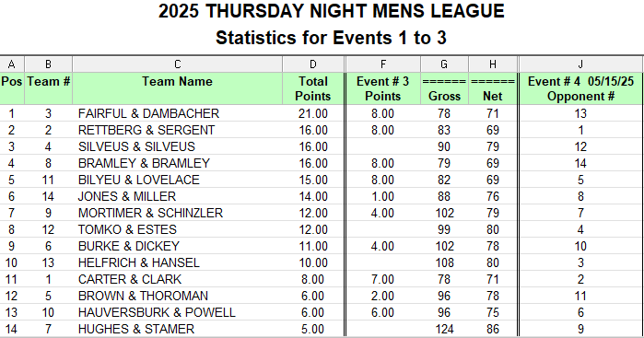
Task: Click the Total Points header cell
Action: click(x=313, y=88)
